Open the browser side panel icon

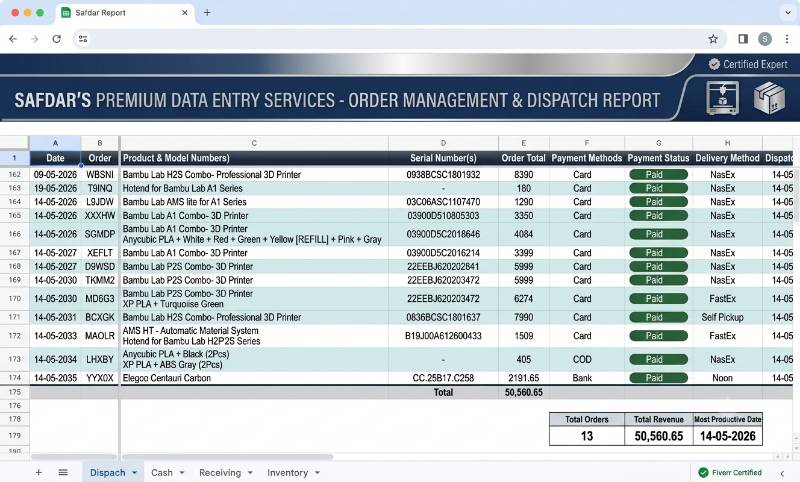(743, 39)
